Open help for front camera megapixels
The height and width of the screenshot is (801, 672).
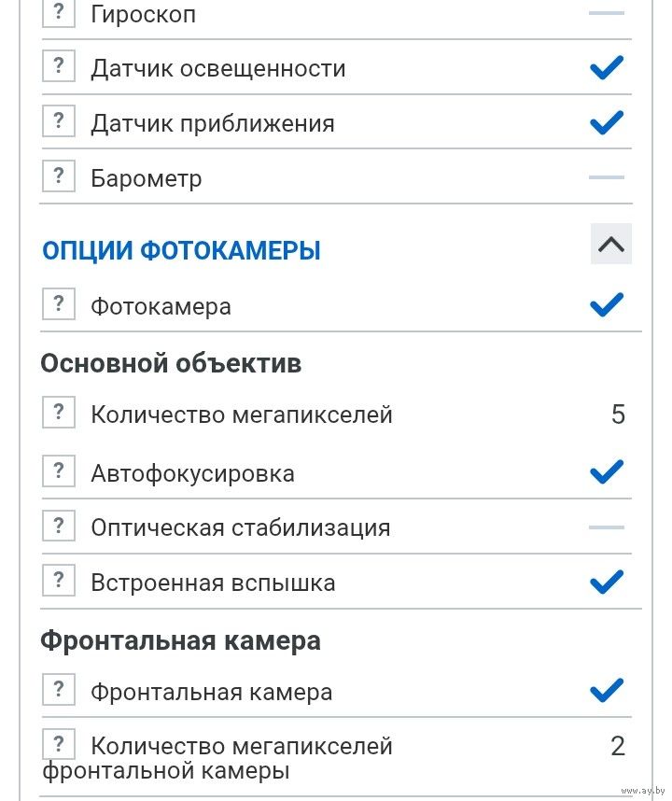pos(59,744)
